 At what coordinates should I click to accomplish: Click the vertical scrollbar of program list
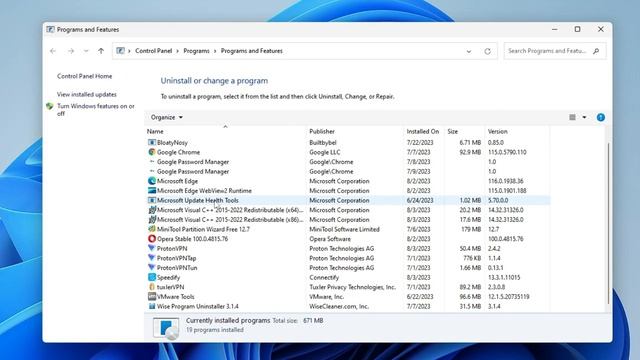[608, 223]
